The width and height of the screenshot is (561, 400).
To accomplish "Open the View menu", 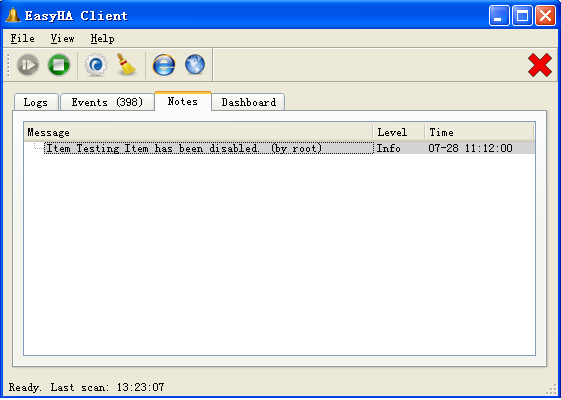I will tap(63, 38).
